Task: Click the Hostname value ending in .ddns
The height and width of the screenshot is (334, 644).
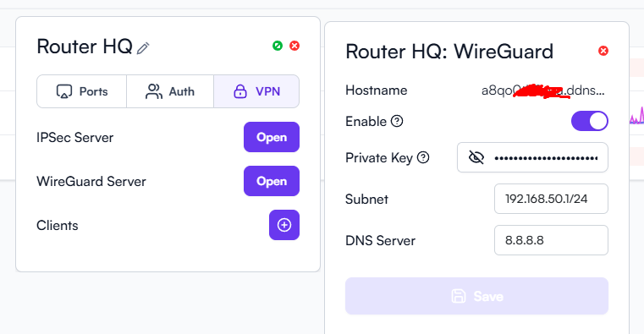Action: point(543,90)
